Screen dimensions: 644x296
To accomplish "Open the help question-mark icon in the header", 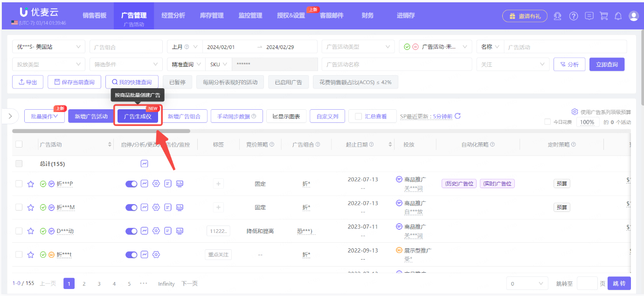I will coord(573,15).
